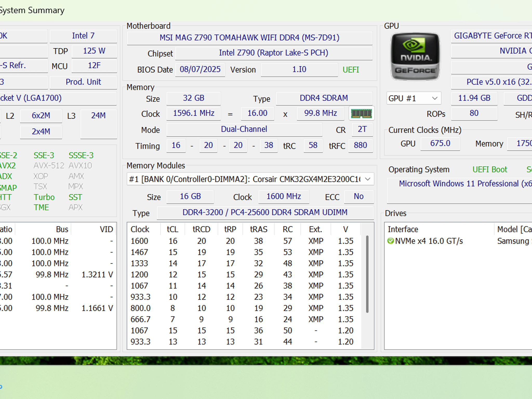
Task: Click the green NVMe drive status icon
Action: [x=390, y=241]
